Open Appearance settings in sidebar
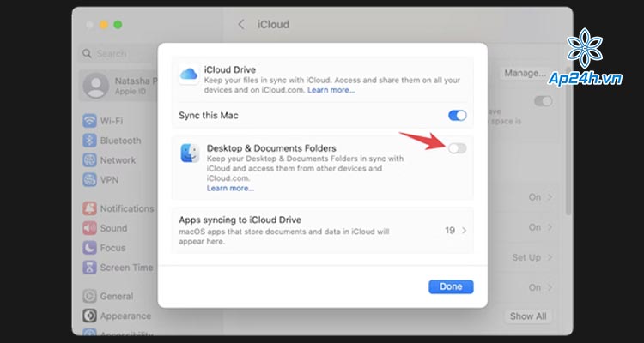This screenshot has height=343, width=644. pyautogui.click(x=117, y=316)
